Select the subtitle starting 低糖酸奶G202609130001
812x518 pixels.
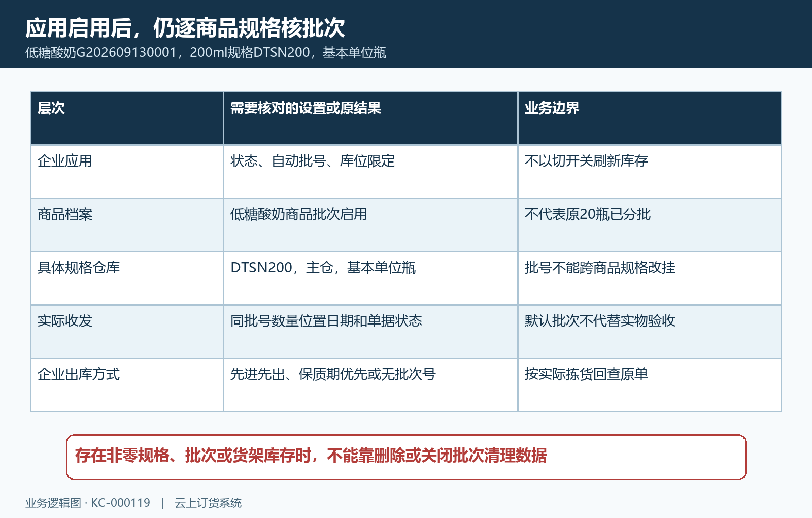(206, 53)
